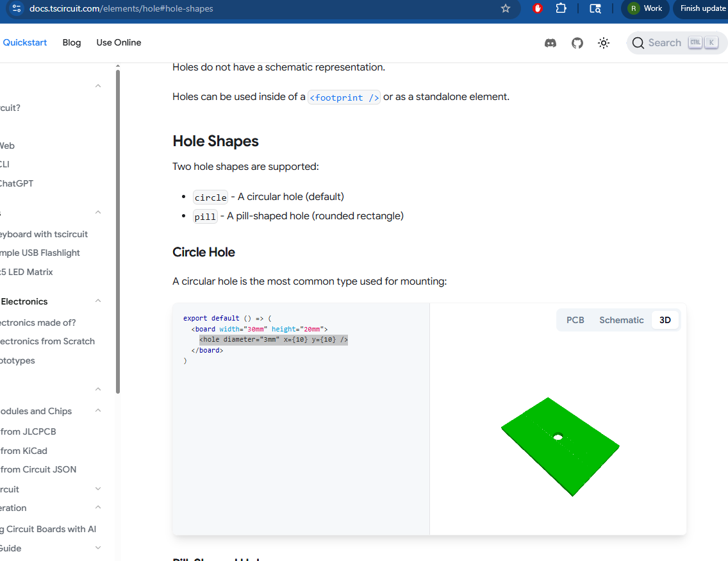Click the Electronics sidebar heading
728x561 pixels.
[24, 301]
